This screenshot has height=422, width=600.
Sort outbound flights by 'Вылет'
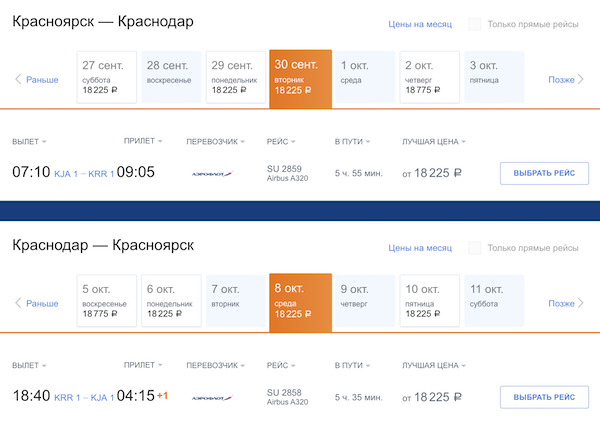[29, 142]
